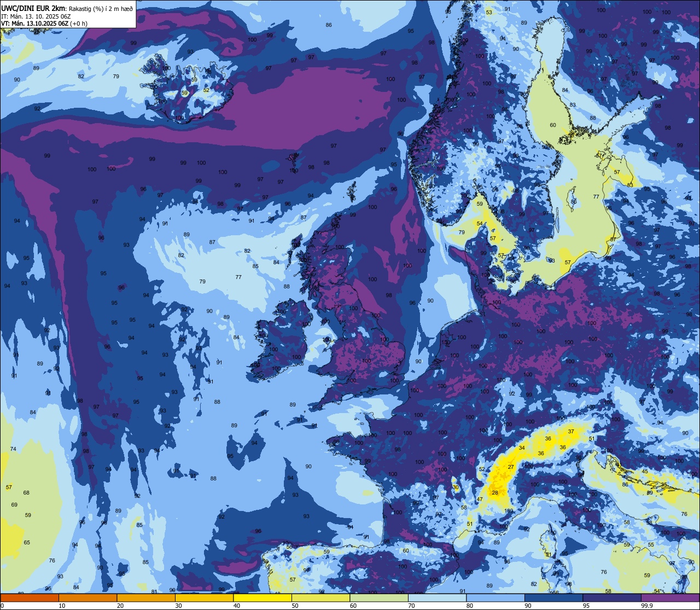Click the legend tick label '99.9'
The height and width of the screenshot is (610, 700).
pos(647,606)
